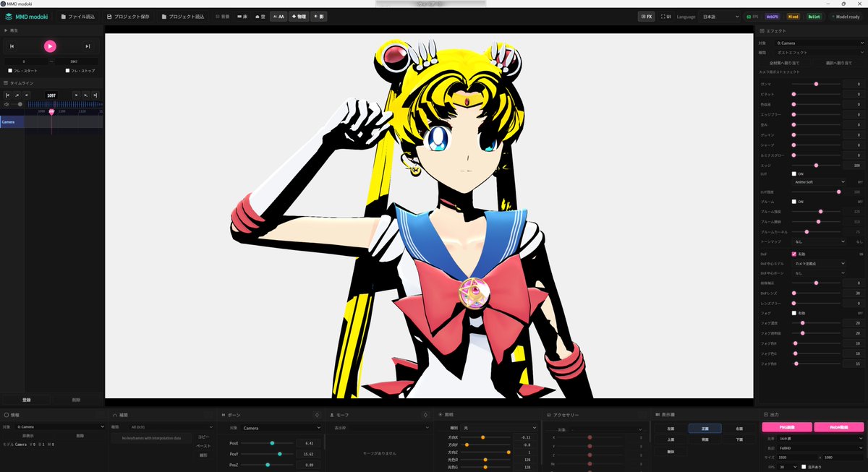Enable the フレ・ストップ checkbox
The width and height of the screenshot is (868, 472).
[67, 71]
